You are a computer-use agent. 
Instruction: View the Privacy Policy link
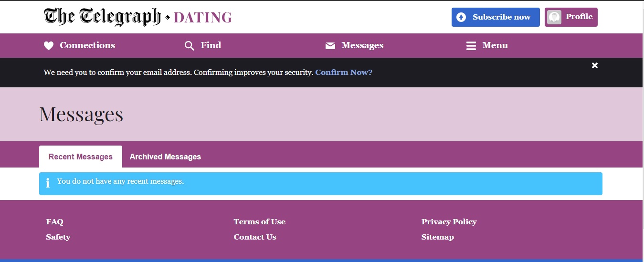click(449, 222)
